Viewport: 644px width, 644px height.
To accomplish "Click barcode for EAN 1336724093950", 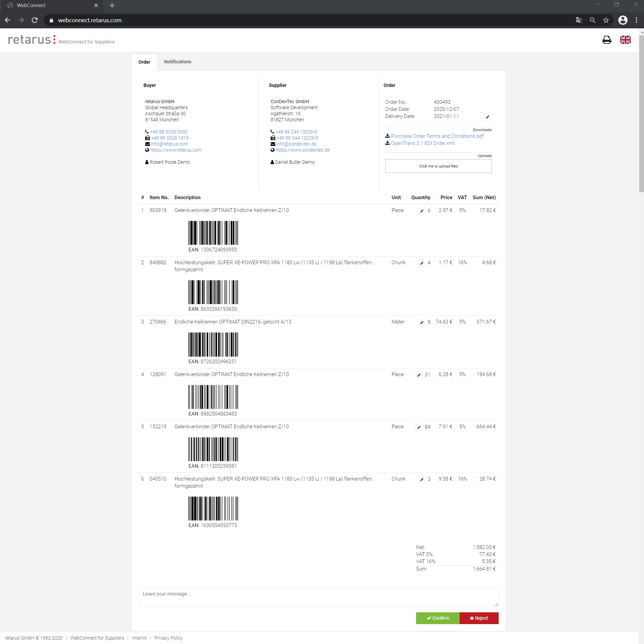I will [x=213, y=233].
